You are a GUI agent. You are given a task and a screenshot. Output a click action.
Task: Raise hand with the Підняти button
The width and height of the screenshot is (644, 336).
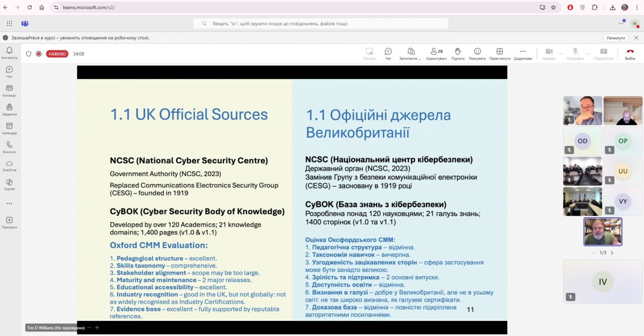(x=458, y=53)
